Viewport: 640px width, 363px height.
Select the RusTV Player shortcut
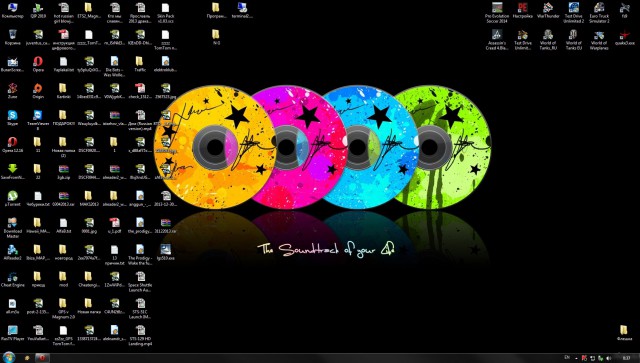pos(12,333)
